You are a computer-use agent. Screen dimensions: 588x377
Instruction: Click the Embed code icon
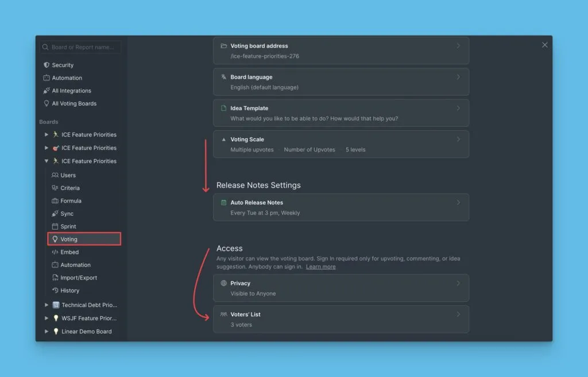click(55, 252)
